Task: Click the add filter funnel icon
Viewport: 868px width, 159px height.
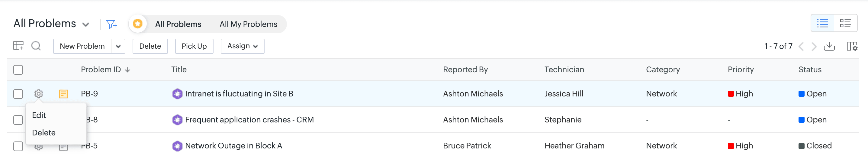Action: click(x=111, y=24)
